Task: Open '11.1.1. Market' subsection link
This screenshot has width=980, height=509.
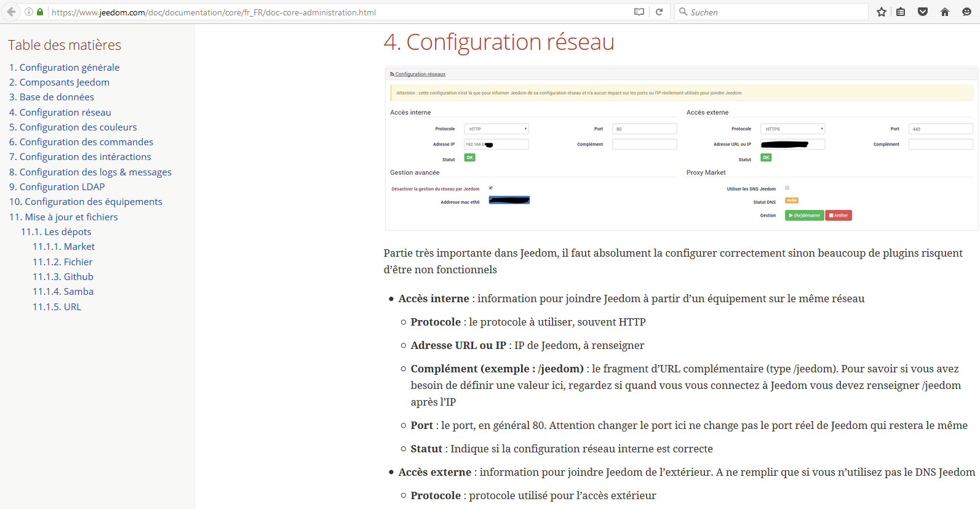Action: (x=63, y=246)
